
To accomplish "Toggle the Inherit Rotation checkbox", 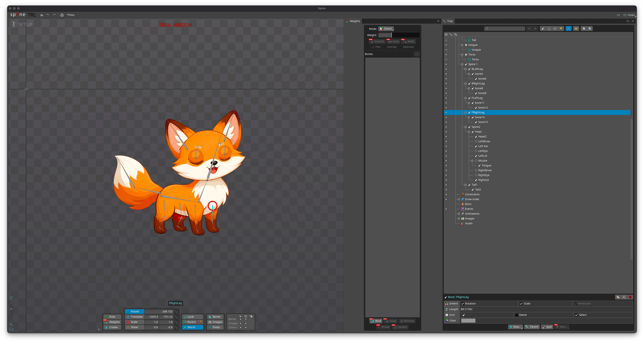I will [x=463, y=304].
